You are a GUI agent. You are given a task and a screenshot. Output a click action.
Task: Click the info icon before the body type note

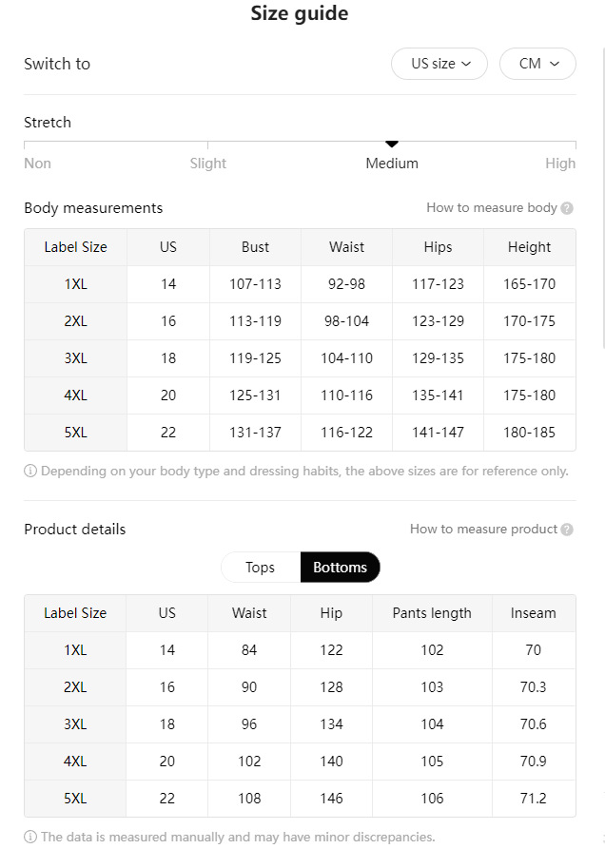tap(30, 471)
